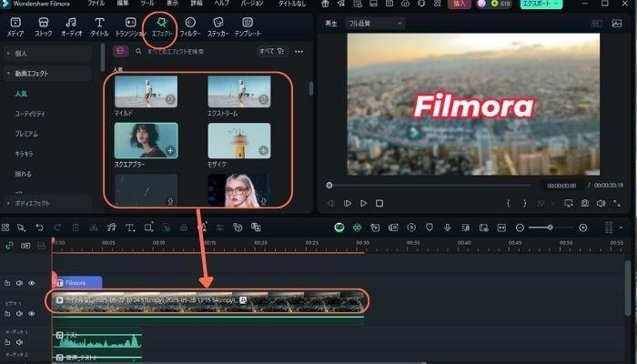Viewport: 637px width, 364px height.
Task: Open the Stickers (ステッカー) panel
Action: pyautogui.click(x=217, y=25)
